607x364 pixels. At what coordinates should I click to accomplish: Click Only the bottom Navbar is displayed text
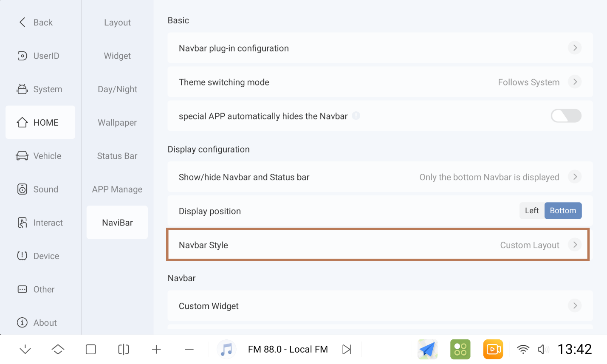click(489, 177)
